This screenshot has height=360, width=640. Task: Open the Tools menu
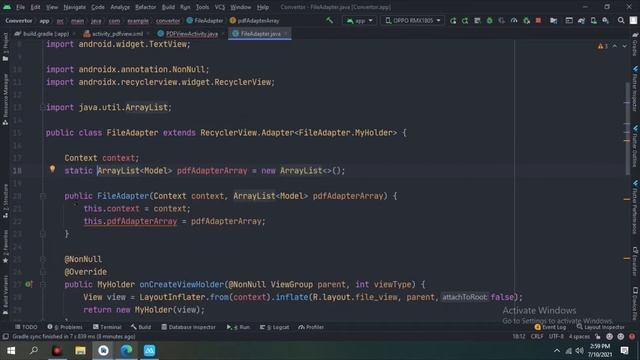[202, 7]
